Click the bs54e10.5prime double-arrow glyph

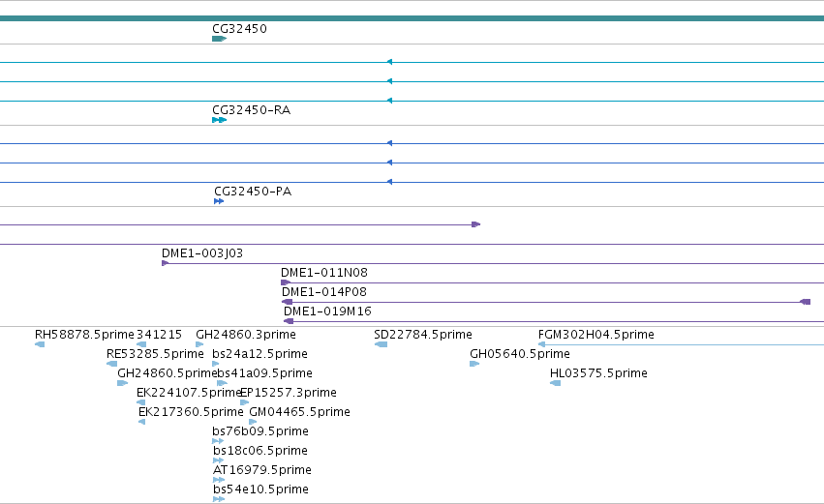(219, 500)
